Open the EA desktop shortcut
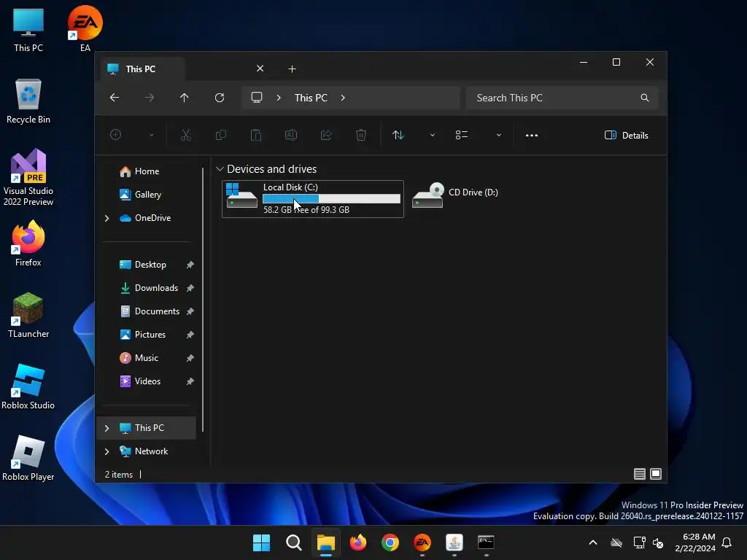747x560 pixels. pos(85,29)
